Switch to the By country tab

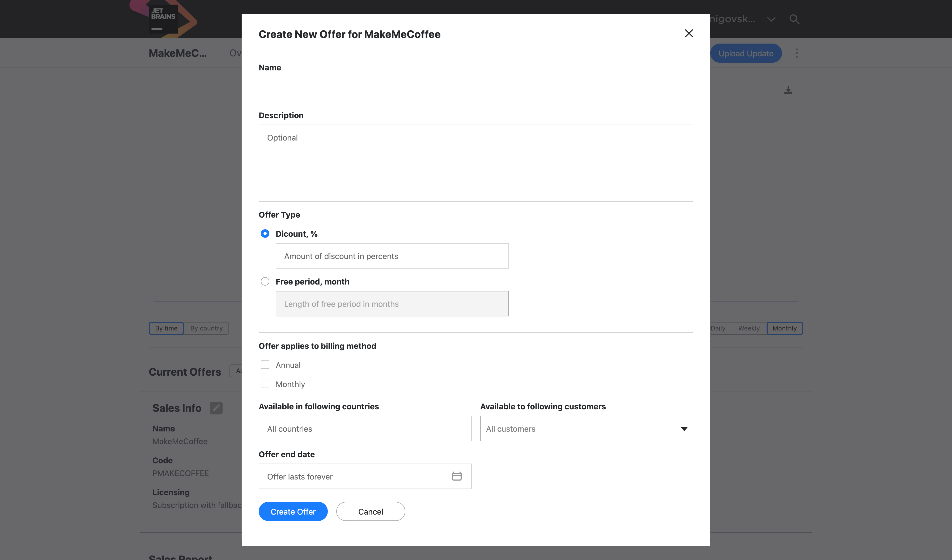206,328
